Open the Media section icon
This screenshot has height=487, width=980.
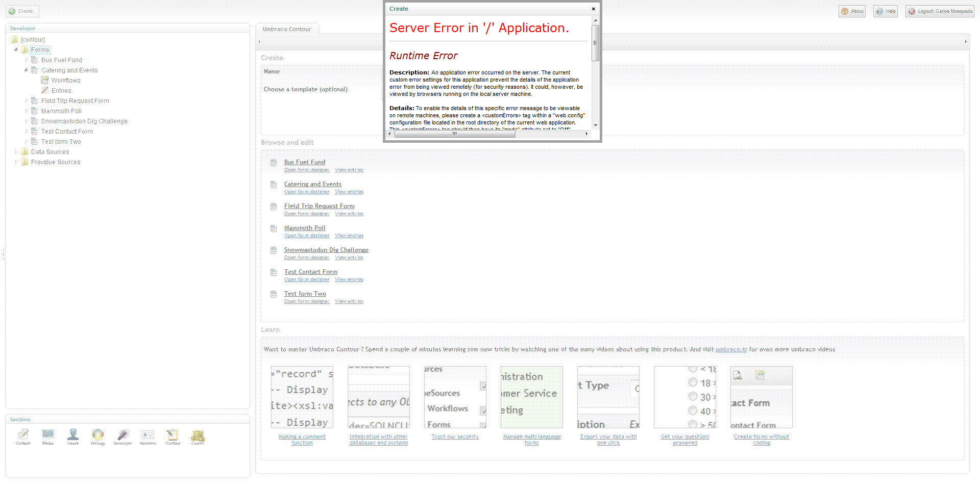[x=48, y=435]
